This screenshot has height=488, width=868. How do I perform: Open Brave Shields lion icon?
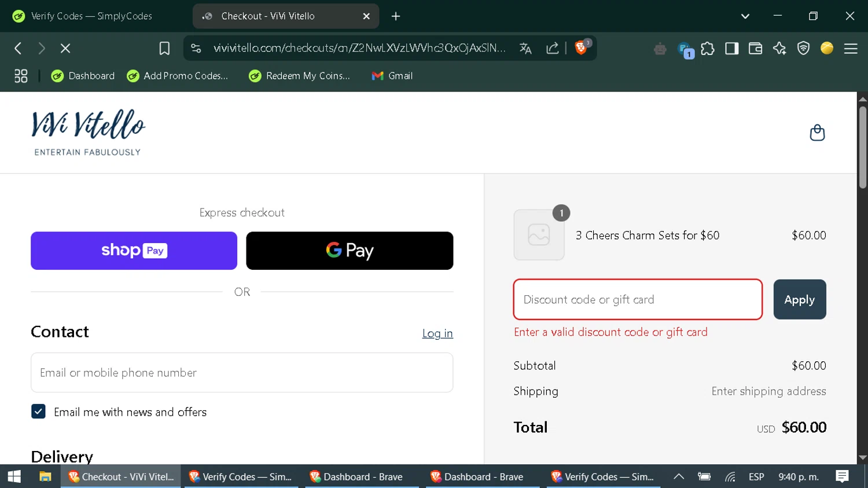click(x=581, y=48)
